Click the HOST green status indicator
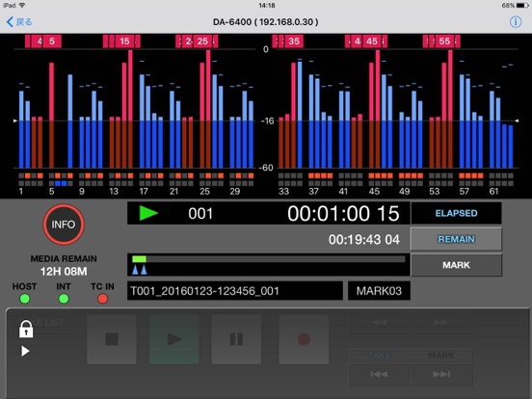 tap(25, 299)
